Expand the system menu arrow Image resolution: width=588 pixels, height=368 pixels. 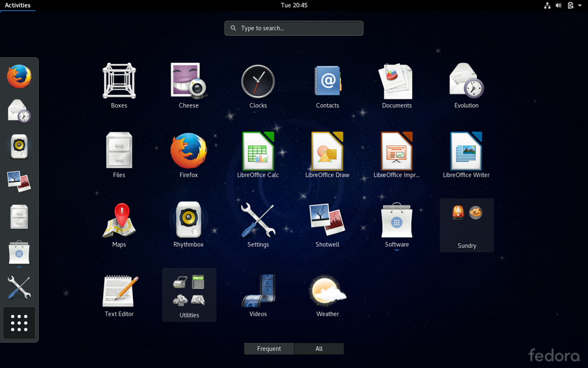pyautogui.click(x=580, y=5)
